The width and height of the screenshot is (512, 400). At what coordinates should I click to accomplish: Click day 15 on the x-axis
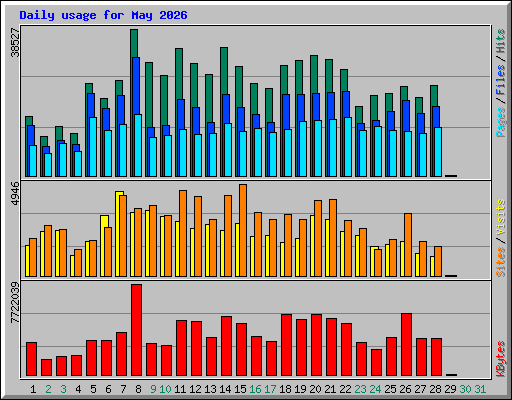tap(240, 389)
